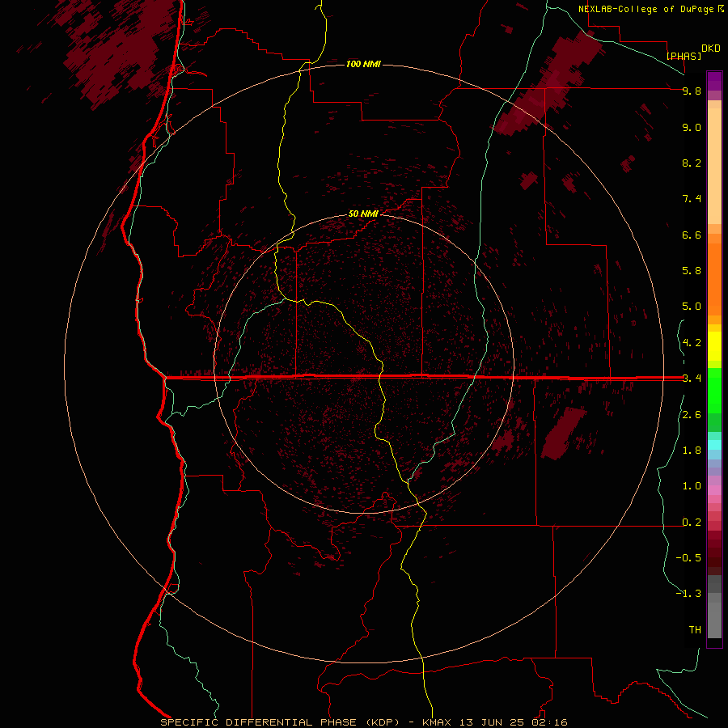728x728 pixels.
Task: Select the 2.6 scale value
Action: (x=692, y=415)
